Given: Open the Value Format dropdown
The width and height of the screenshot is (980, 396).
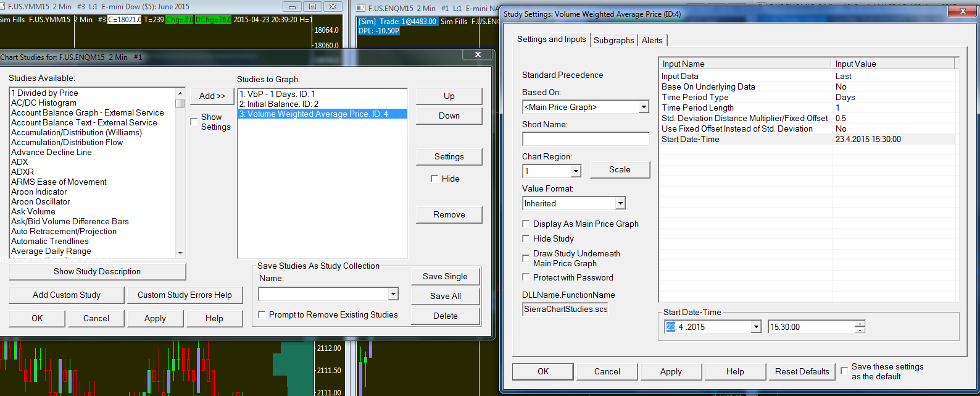Looking at the screenshot, I should (620, 203).
